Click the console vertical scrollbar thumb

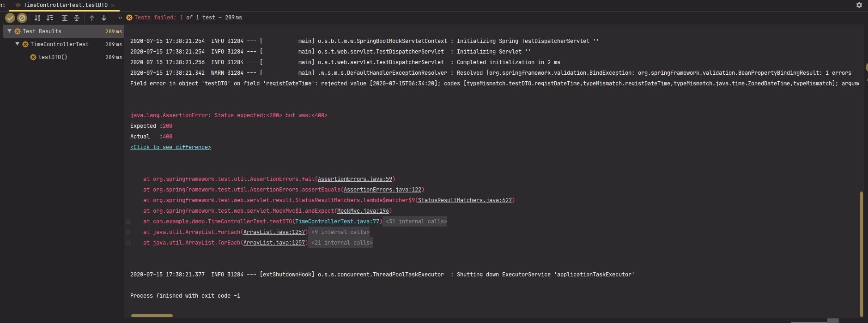coord(861,254)
